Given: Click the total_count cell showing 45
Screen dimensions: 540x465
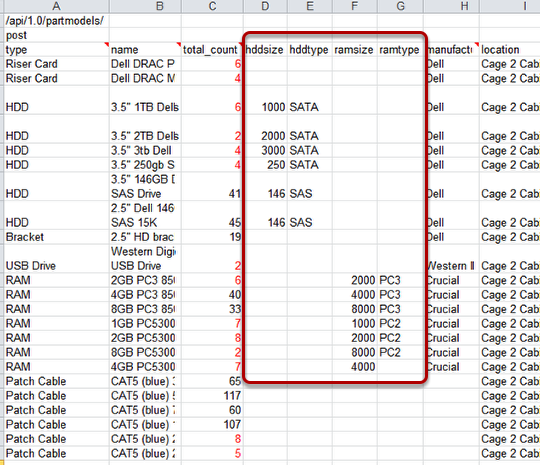Looking at the screenshot, I should tap(212, 216).
